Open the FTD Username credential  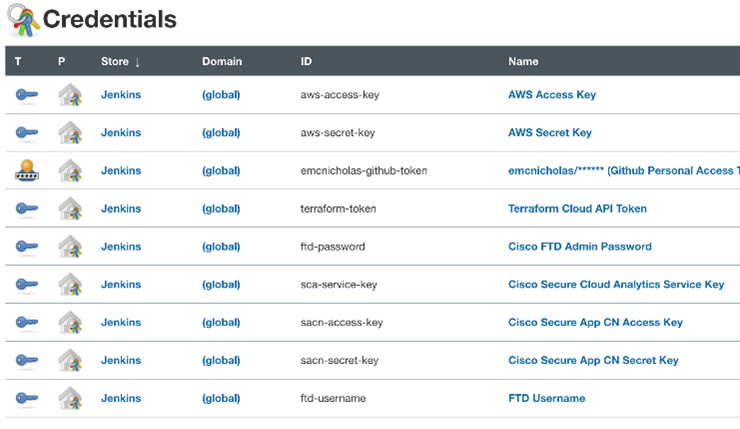547,398
